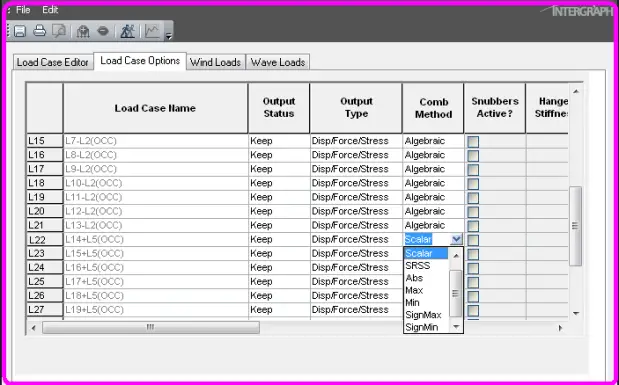Screen dimensions: 619x385
Task: Click the horizontal scrollbar thumb below table
Action: pos(151,327)
